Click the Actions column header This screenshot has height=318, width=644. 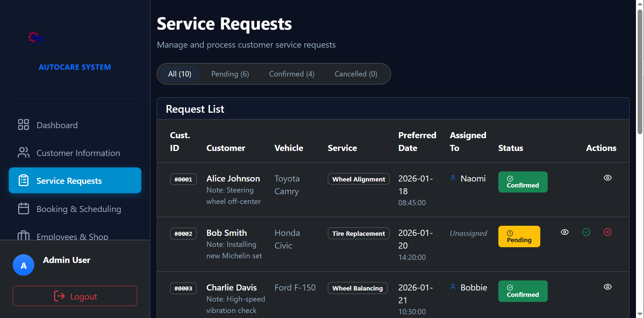(601, 148)
